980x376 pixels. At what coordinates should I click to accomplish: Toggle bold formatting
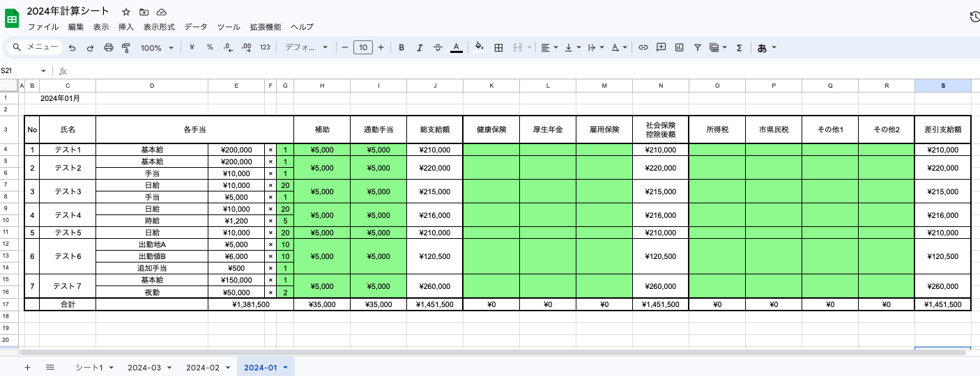(x=401, y=48)
